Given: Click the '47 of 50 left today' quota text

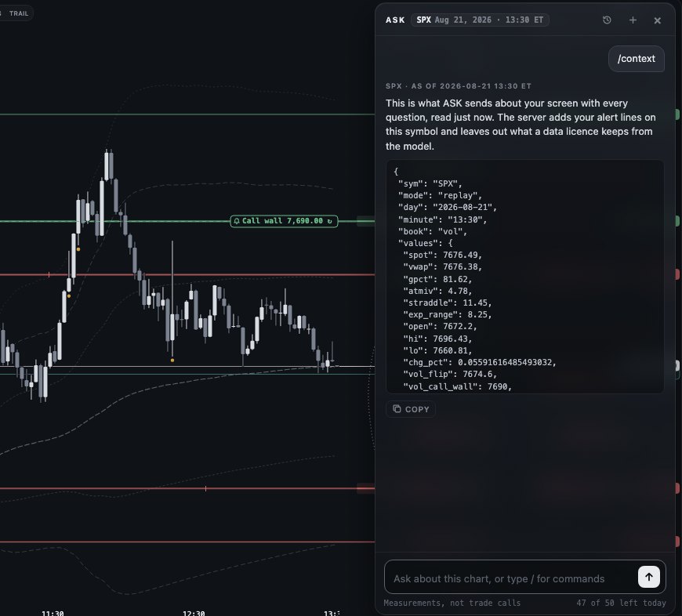Looking at the screenshot, I should (x=621, y=603).
